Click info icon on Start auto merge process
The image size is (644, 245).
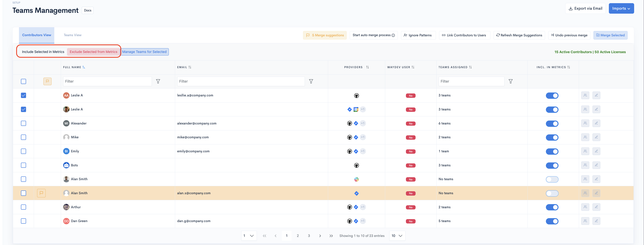393,35
